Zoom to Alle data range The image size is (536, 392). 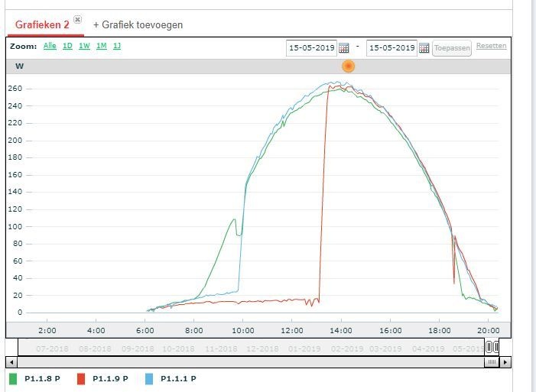[x=50, y=46]
